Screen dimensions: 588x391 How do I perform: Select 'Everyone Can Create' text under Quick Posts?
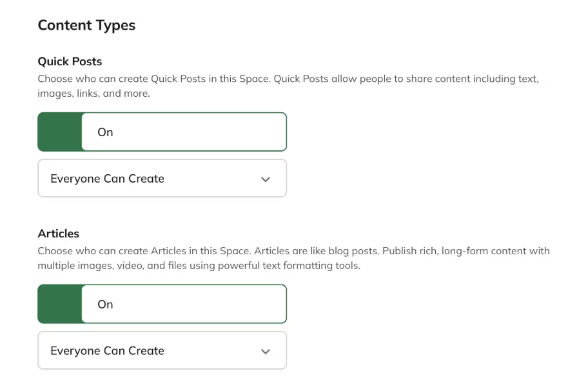(107, 179)
